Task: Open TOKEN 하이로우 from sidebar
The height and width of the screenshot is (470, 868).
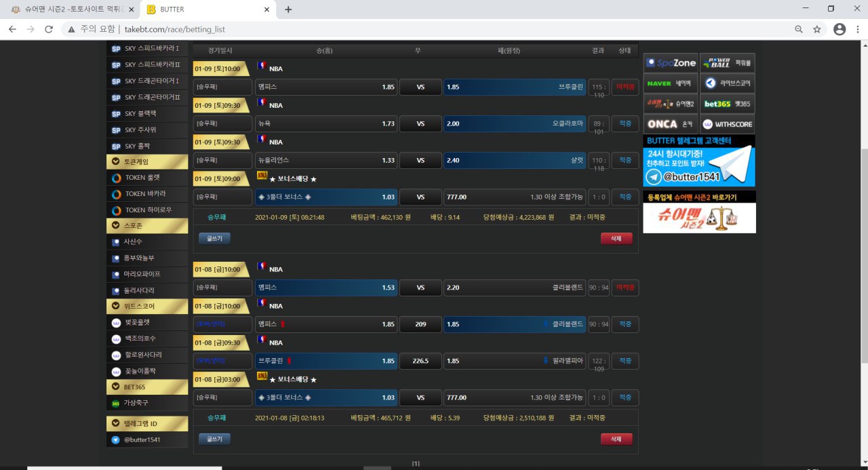Action: click(148, 210)
